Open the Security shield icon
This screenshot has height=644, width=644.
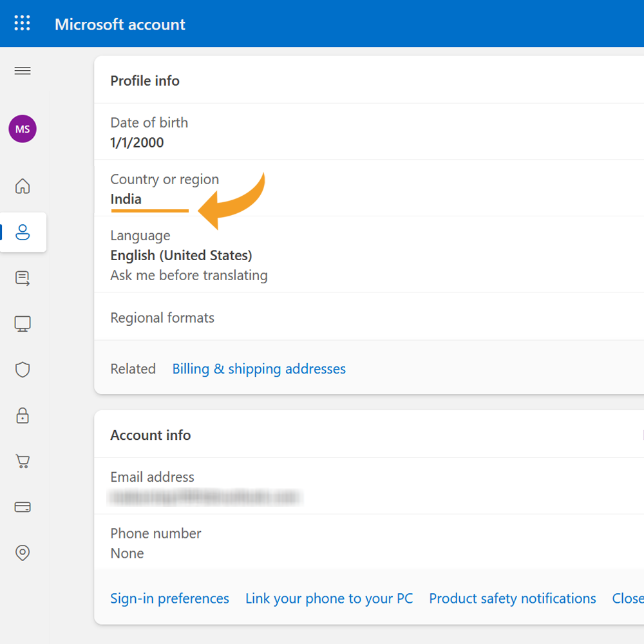[x=23, y=370]
